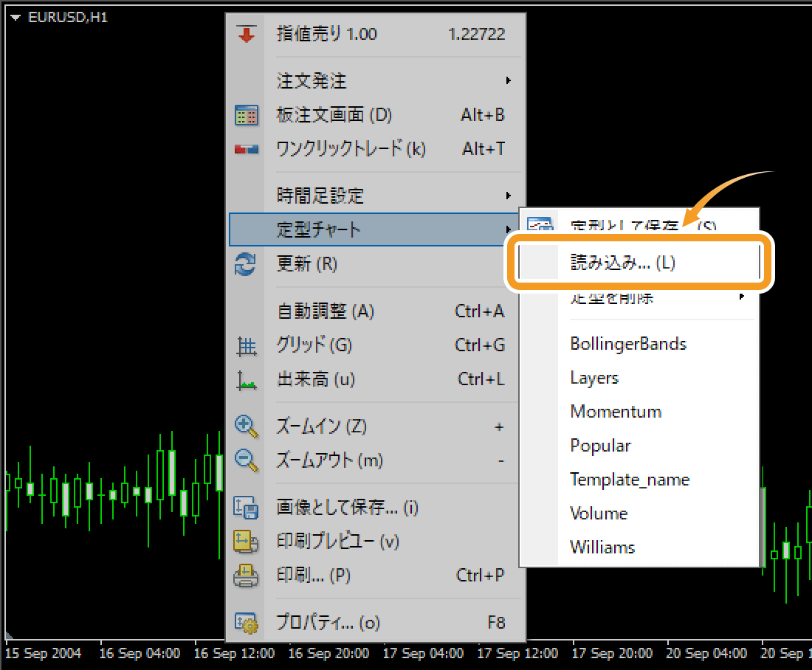
Task: Choose 読み込み... (L) in template submenu
Action: pyautogui.click(x=639, y=263)
